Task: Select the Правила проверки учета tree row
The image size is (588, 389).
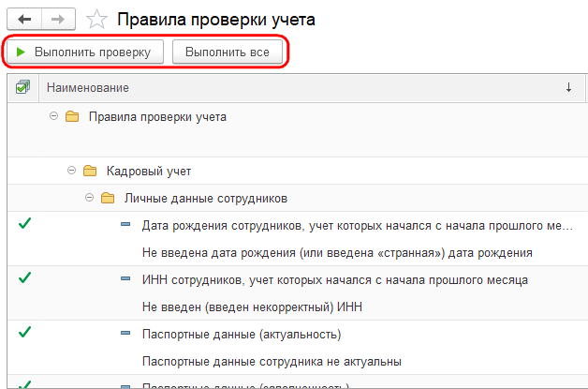Action: pyautogui.click(x=298, y=130)
